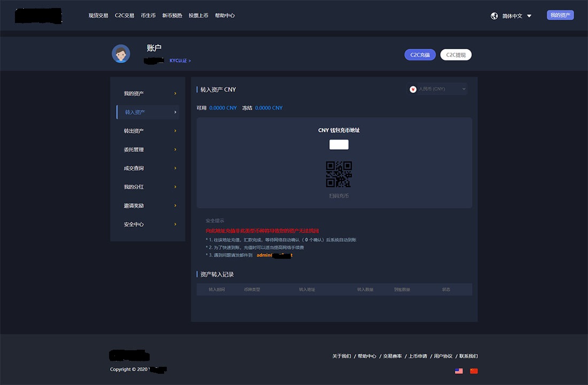Click the 冻结 balance 0.0000 CNY
This screenshot has width=588, height=385.
click(269, 108)
